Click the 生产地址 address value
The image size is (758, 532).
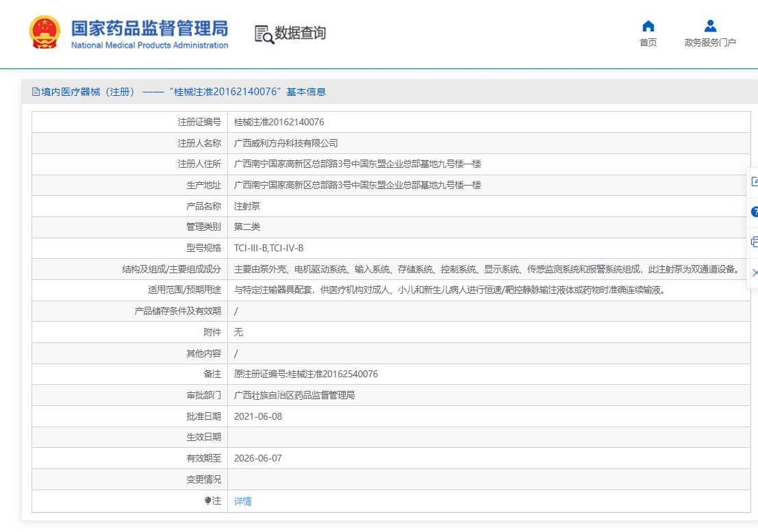click(x=357, y=185)
